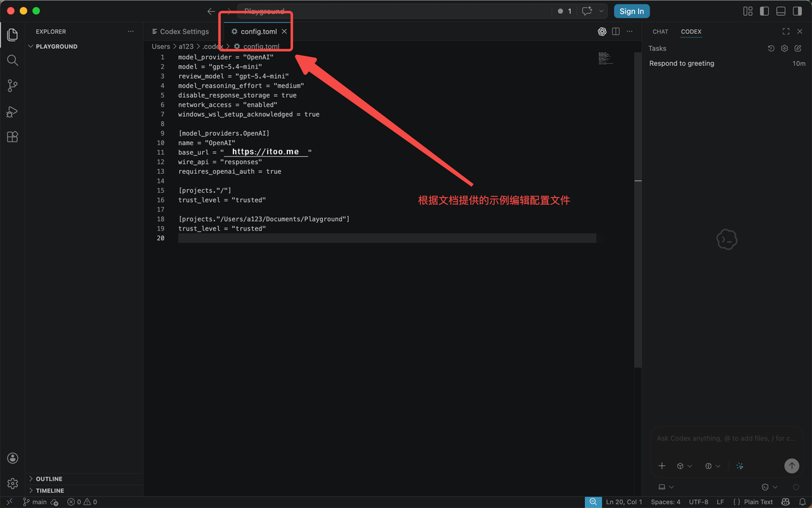Click the a123 breadcrumb segment
812x508 pixels.
186,46
